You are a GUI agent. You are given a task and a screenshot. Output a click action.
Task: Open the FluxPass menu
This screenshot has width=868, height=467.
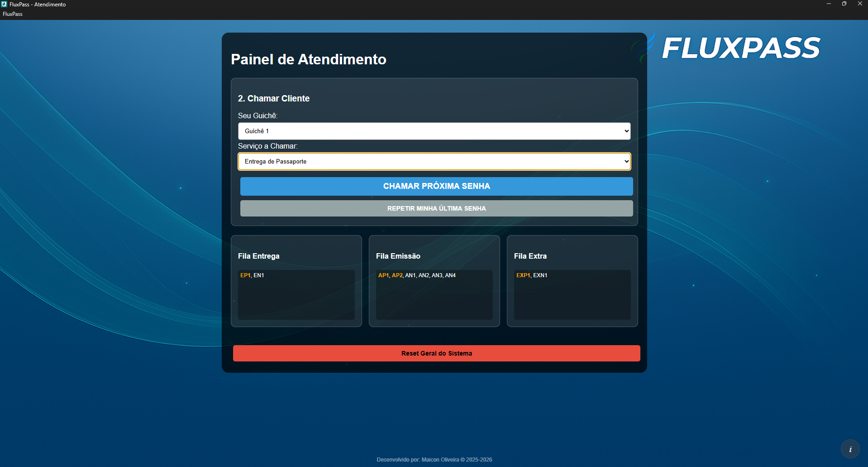(x=13, y=14)
